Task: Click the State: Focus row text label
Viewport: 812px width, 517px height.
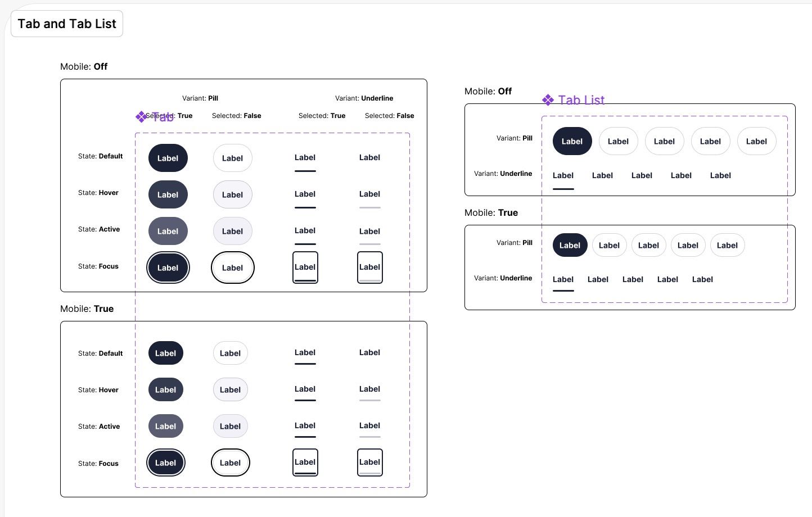Action: tap(98, 266)
